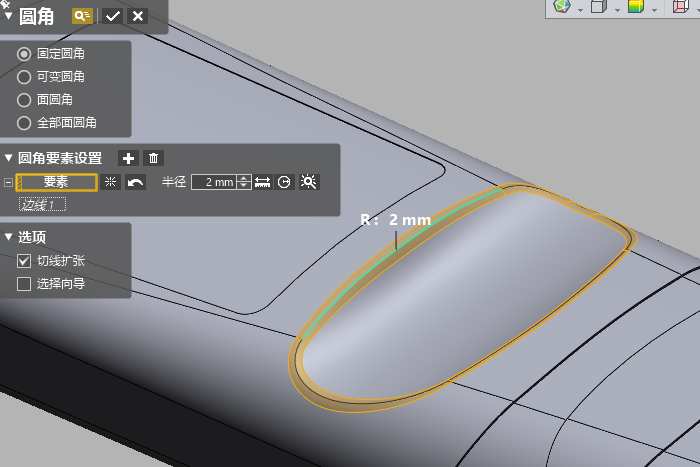Open dropdown arrow beside the gray cube icon
Image resolution: width=700 pixels, height=467 pixels.
(617, 9)
